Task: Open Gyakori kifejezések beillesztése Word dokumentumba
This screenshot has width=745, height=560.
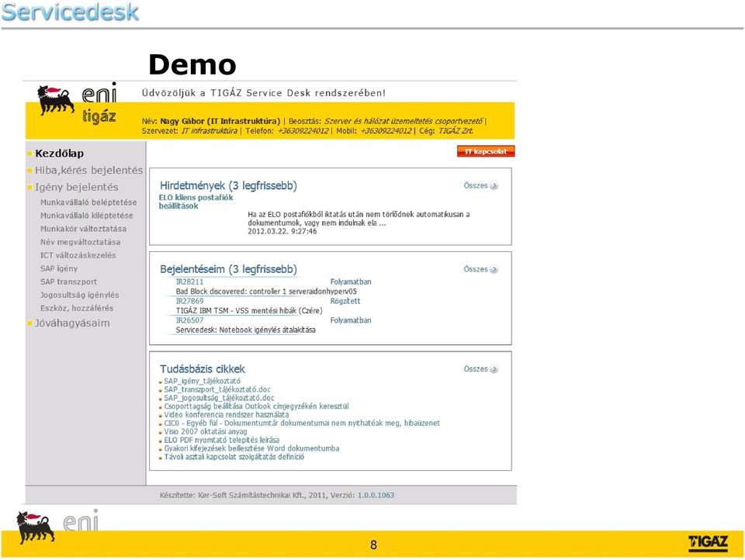Action: tap(251, 448)
